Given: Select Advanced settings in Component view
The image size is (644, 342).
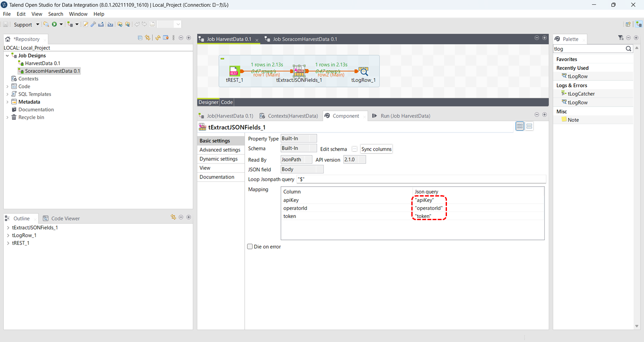Looking at the screenshot, I should pos(220,150).
